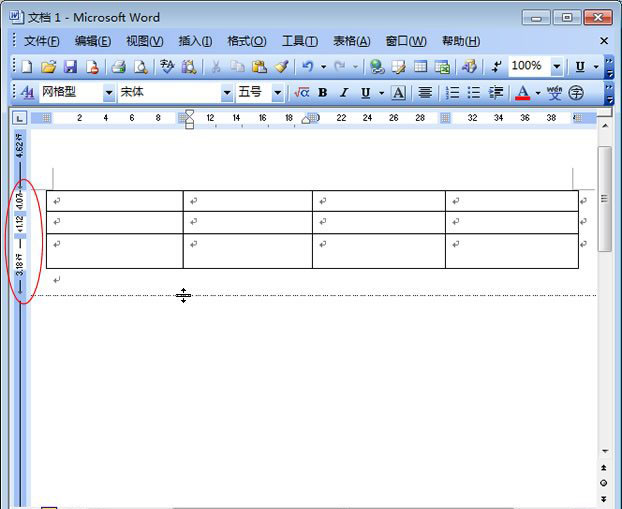622x509 pixels.
Task: Toggle Italic formatting
Action: (x=344, y=93)
